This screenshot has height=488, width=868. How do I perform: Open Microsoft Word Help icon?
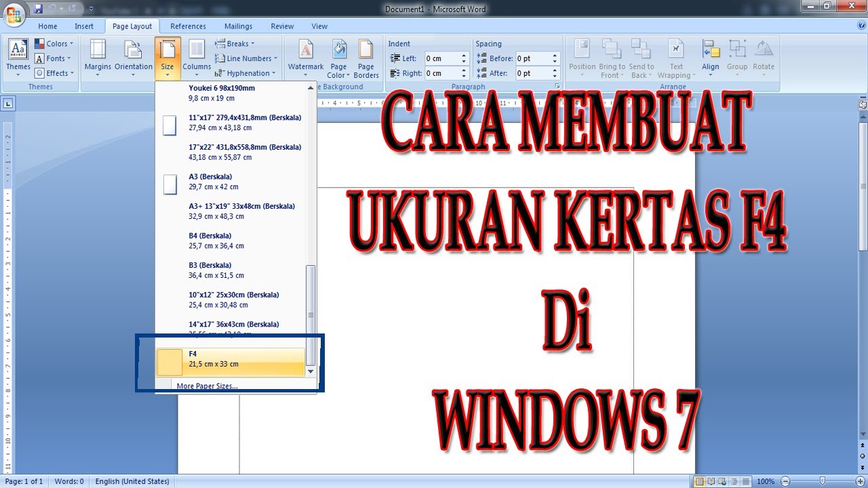(x=861, y=25)
